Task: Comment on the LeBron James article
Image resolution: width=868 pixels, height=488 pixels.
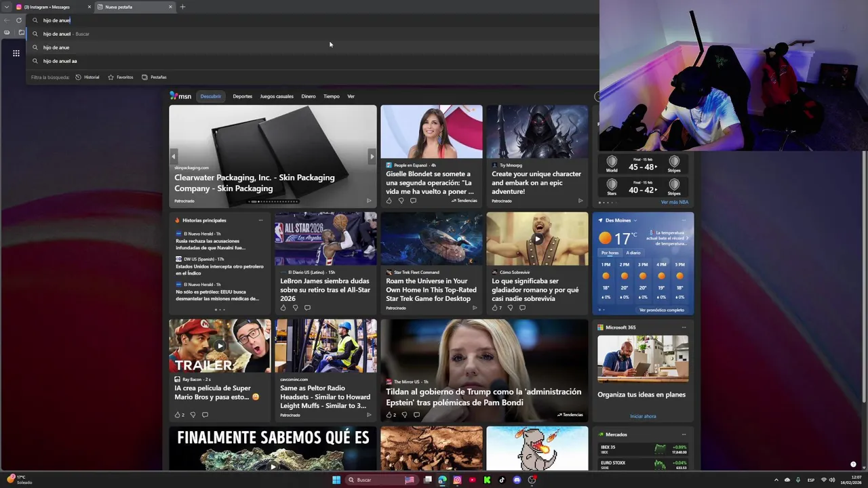Action: (x=307, y=308)
